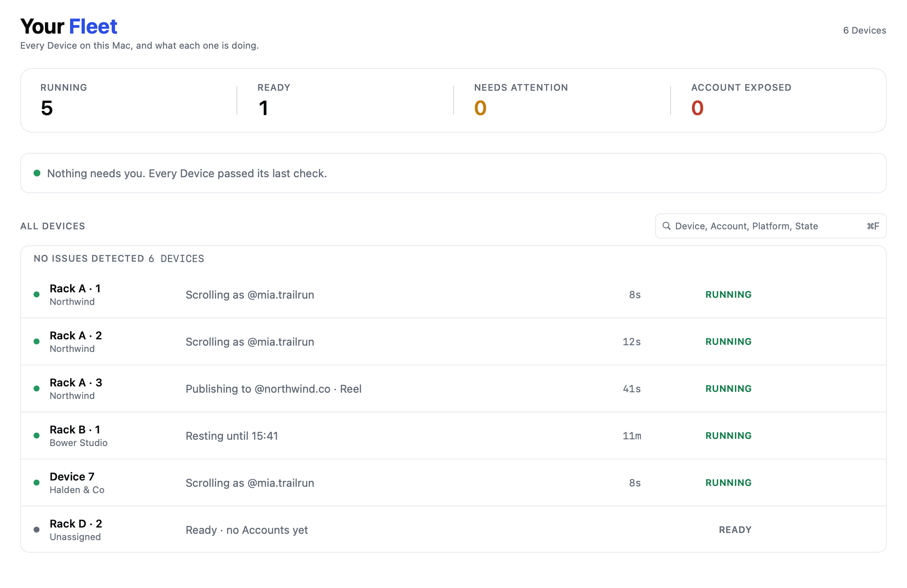
Task: Click the gray status dot for Rack D · 2
Action: pos(37,530)
